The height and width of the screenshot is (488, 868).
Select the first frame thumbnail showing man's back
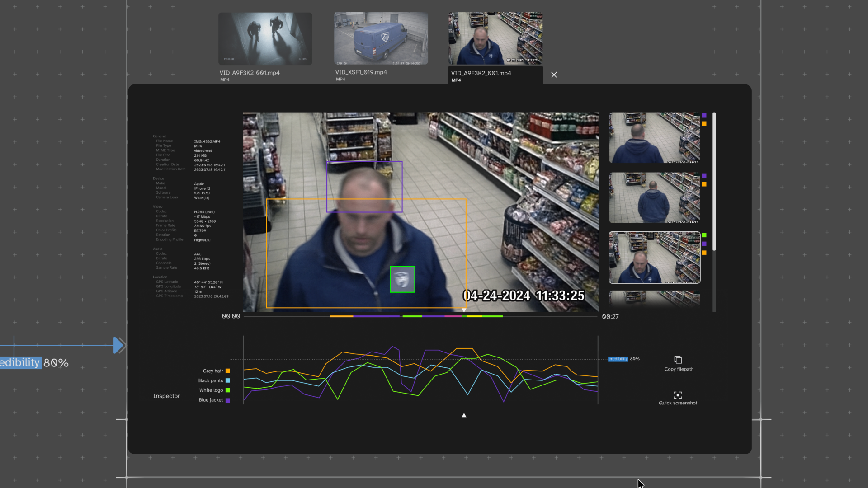coord(654,138)
